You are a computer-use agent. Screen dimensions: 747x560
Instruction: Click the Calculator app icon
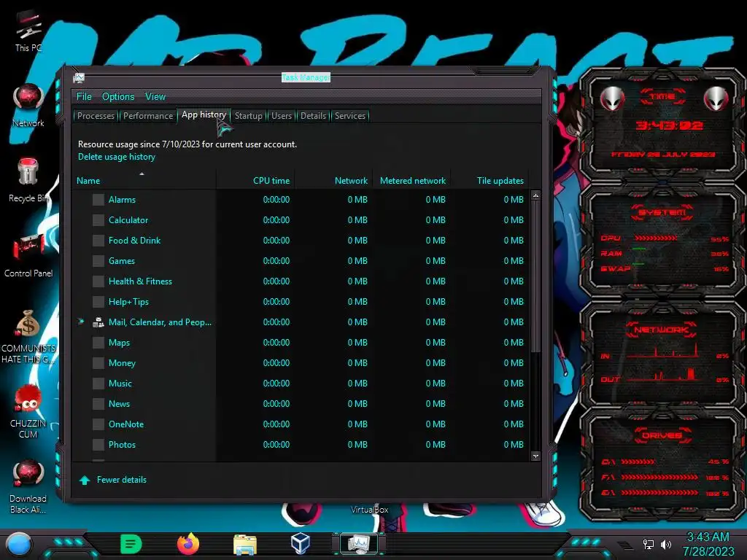pyautogui.click(x=98, y=220)
